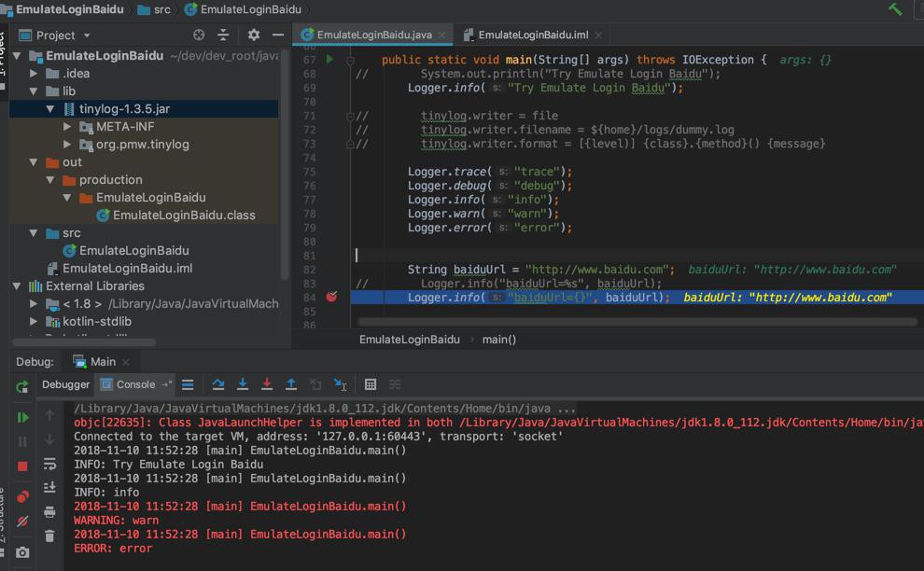Toggle soft-wrap in console output
Screen dimensions: 924x571
click(x=49, y=464)
